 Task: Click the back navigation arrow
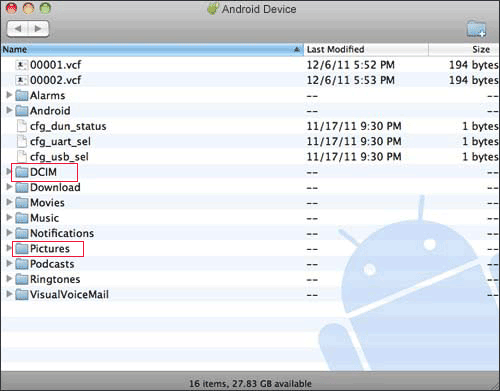[18, 29]
